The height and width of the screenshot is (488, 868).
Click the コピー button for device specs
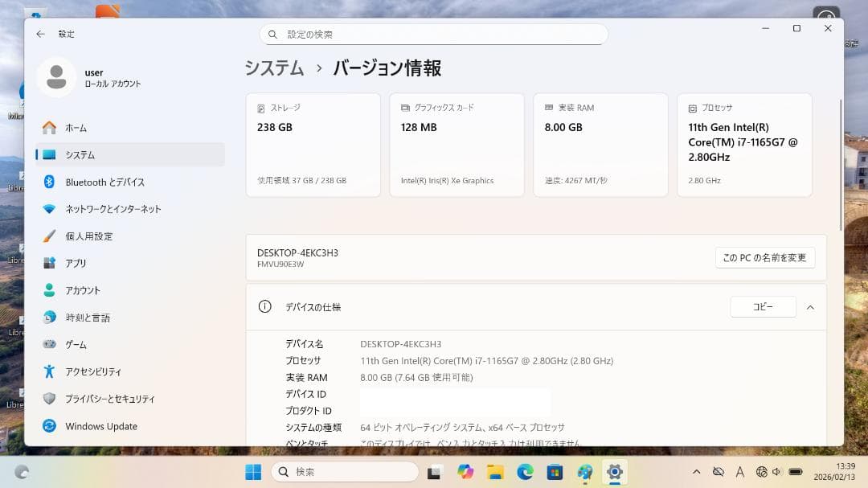coord(762,307)
